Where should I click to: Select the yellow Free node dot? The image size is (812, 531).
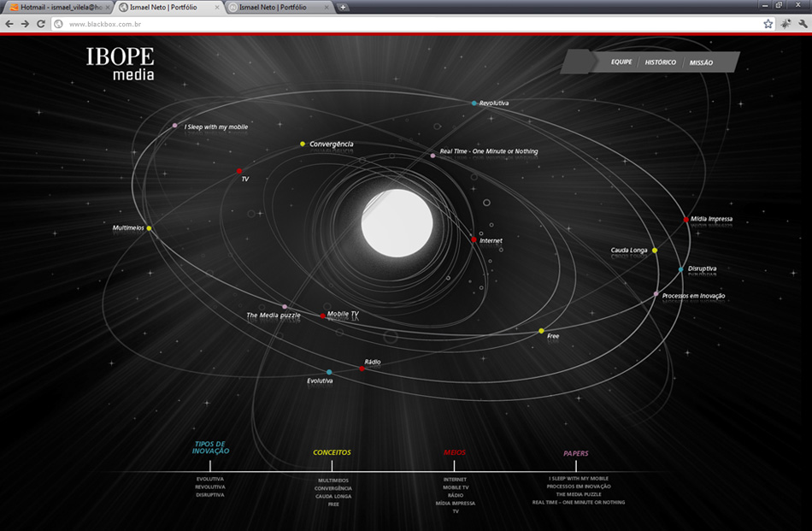tap(541, 331)
